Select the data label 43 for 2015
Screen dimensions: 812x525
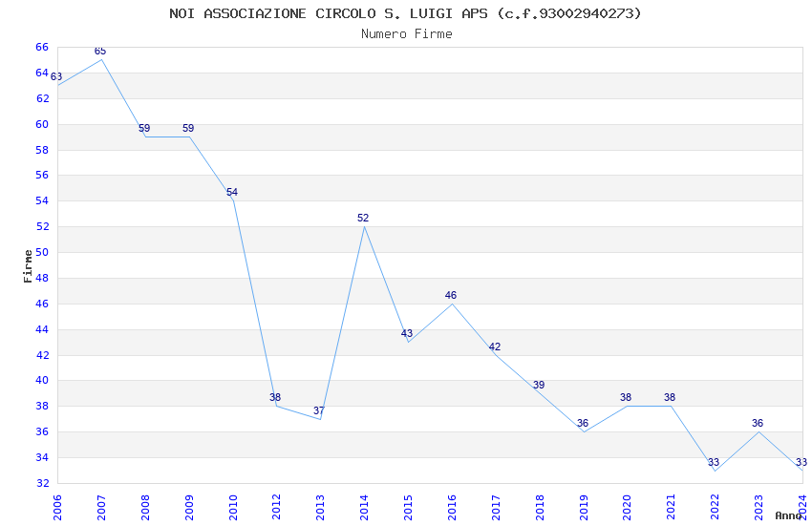[407, 333]
